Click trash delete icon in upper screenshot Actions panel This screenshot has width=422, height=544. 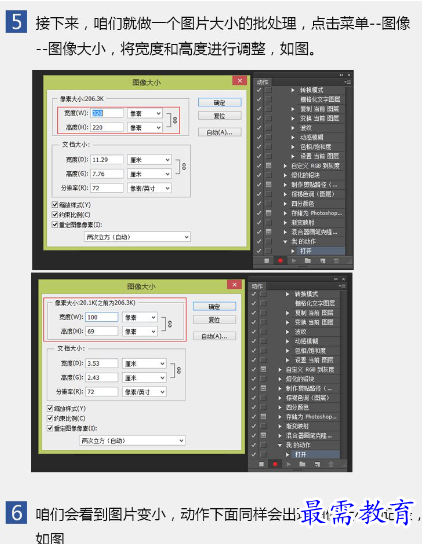336,261
